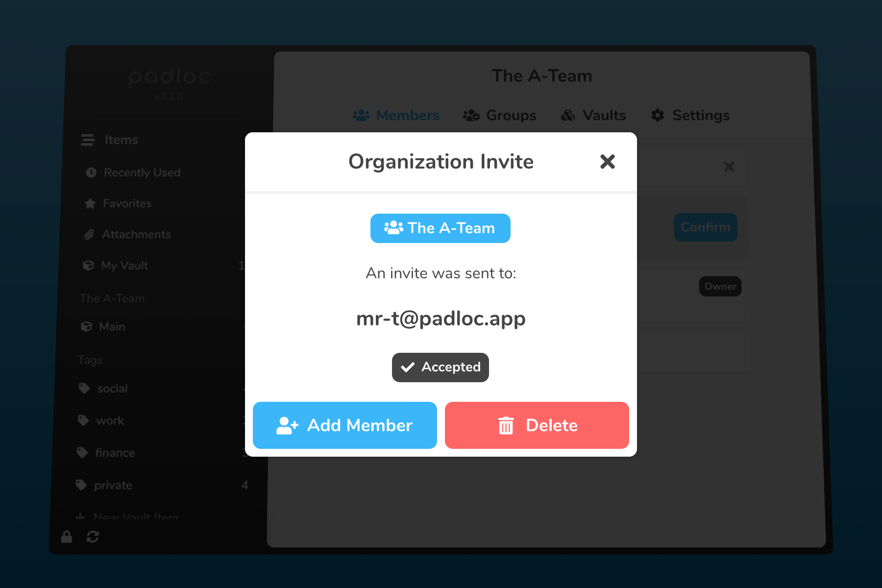Select the Main vault
This screenshot has width=882, height=588.
(x=112, y=327)
